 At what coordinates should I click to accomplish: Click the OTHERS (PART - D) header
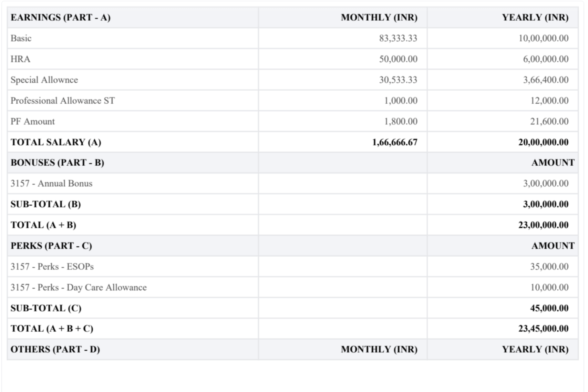(55, 349)
